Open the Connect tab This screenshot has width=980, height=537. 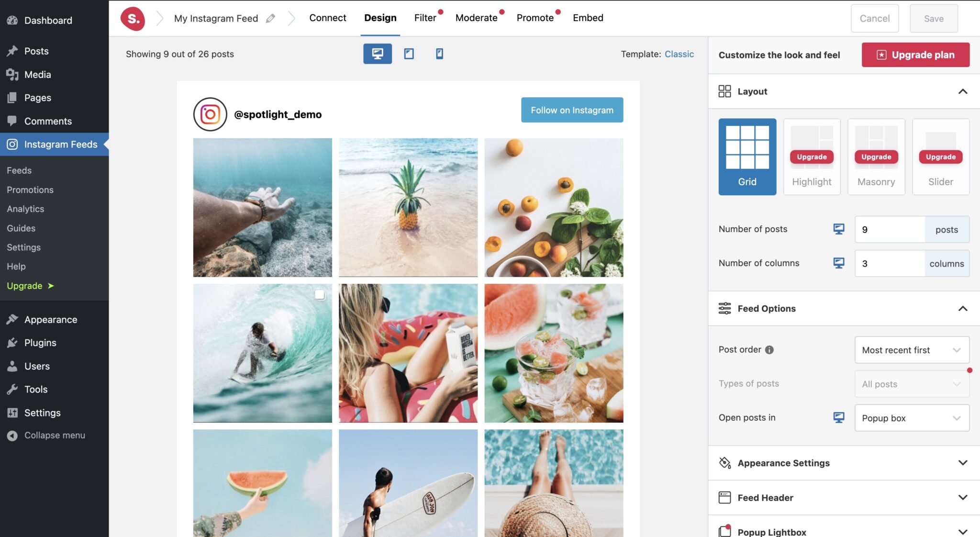click(328, 18)
